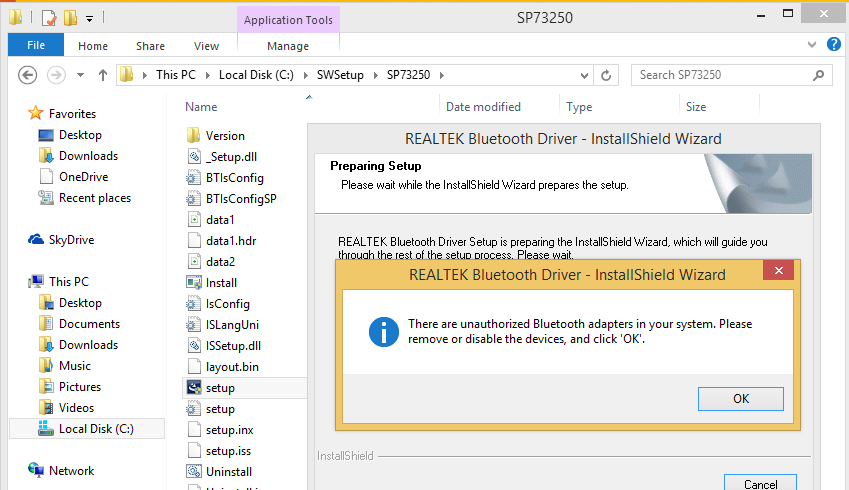Screen dimensions: 849x490
Task: Click SWSetup in the address breadcrumb
Action: 340,75
